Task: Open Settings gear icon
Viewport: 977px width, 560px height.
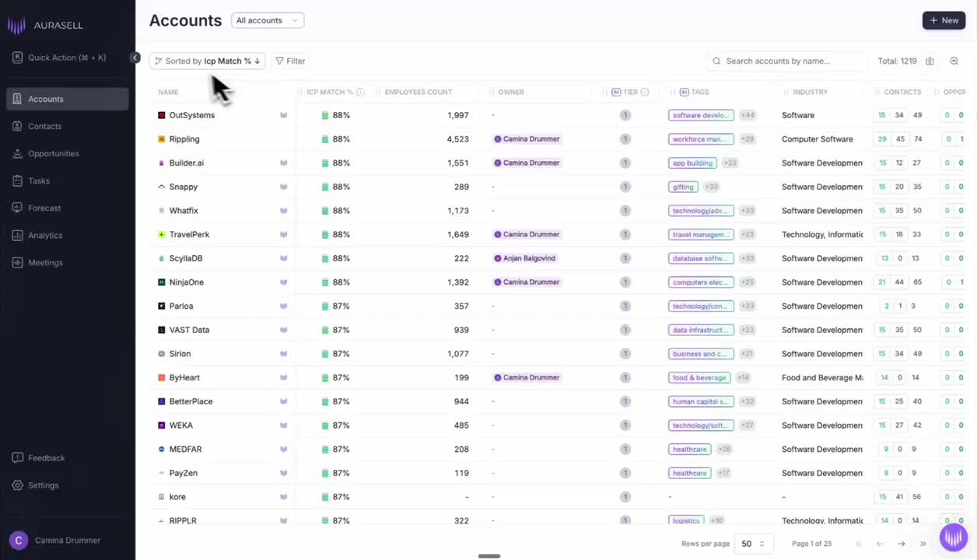Action: pos(17,485)
